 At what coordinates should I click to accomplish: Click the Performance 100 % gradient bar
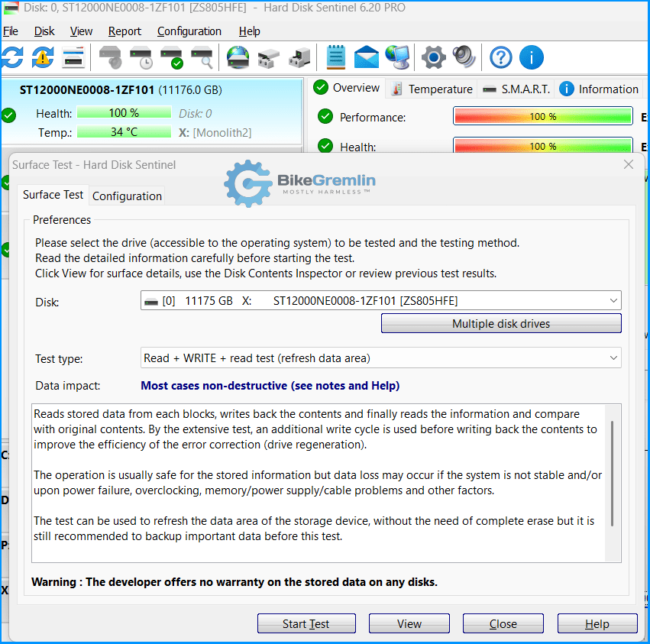click(x=542, y=116)
